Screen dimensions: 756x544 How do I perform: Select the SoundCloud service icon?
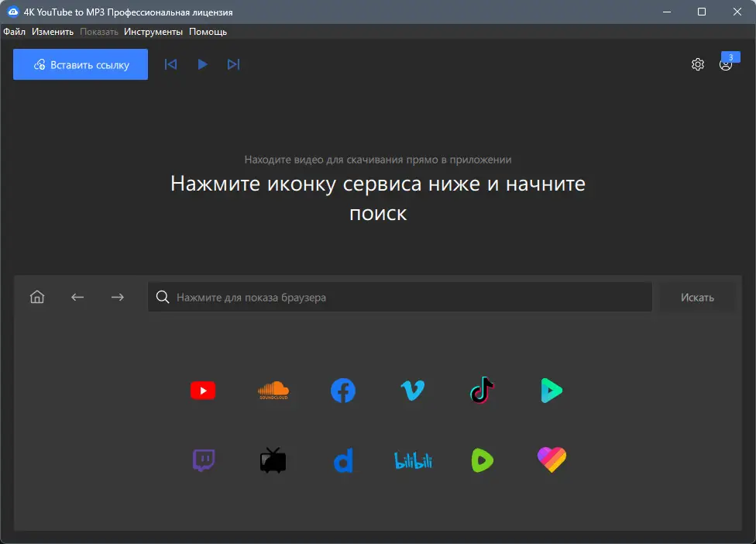(x=273, y=391)
